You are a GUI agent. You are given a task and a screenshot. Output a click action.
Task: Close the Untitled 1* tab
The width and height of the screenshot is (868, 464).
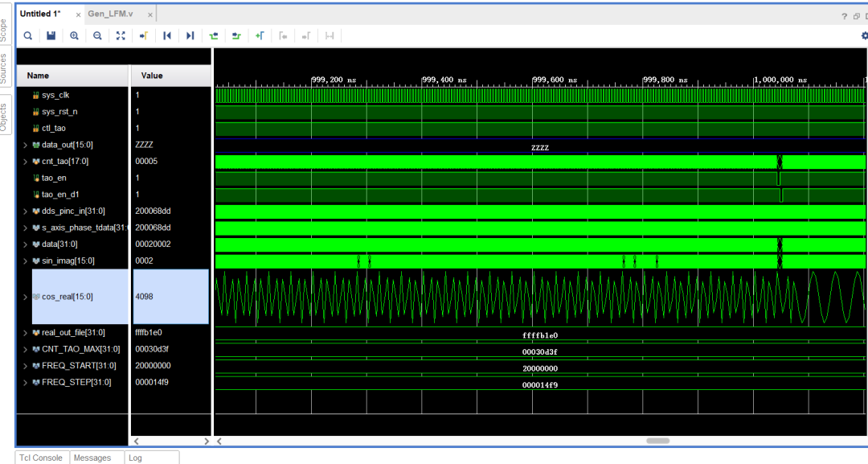coord(78,15)
